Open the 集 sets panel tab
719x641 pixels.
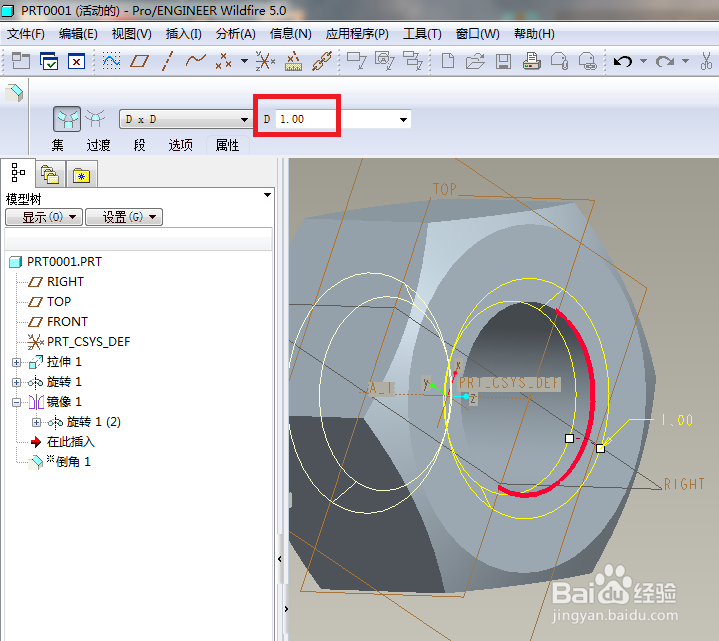click(x=57, y=145)
